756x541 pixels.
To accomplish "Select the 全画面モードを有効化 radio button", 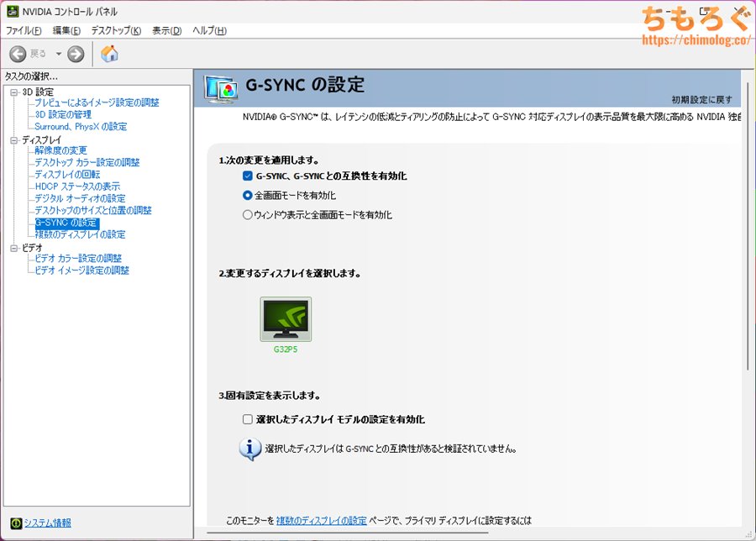I will [247, 195].
